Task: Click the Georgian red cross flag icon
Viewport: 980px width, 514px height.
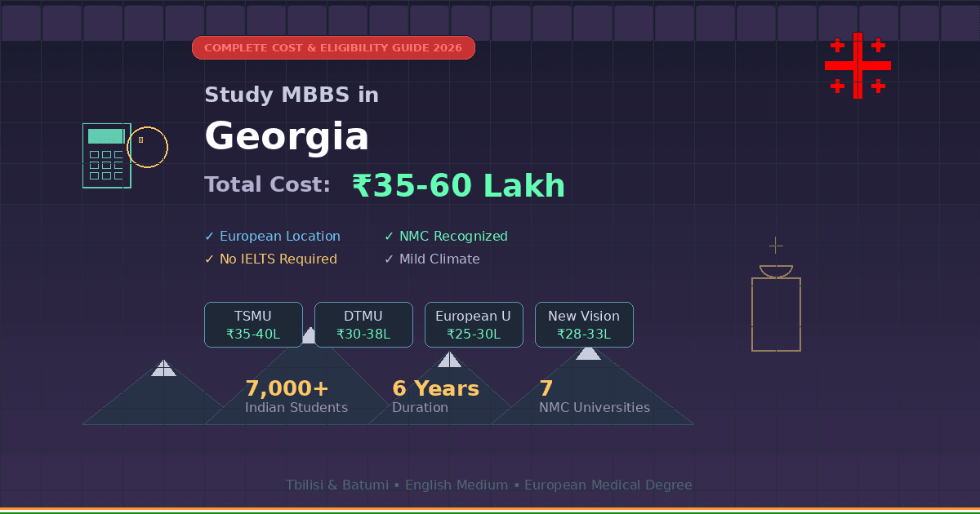Action: coord(857,65)
